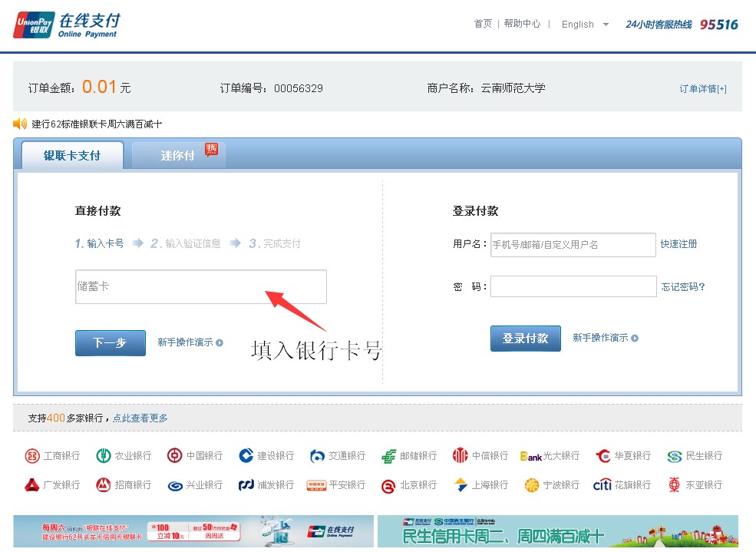Click the 工商银行 (ICBC) bank icon

[32, 456]
